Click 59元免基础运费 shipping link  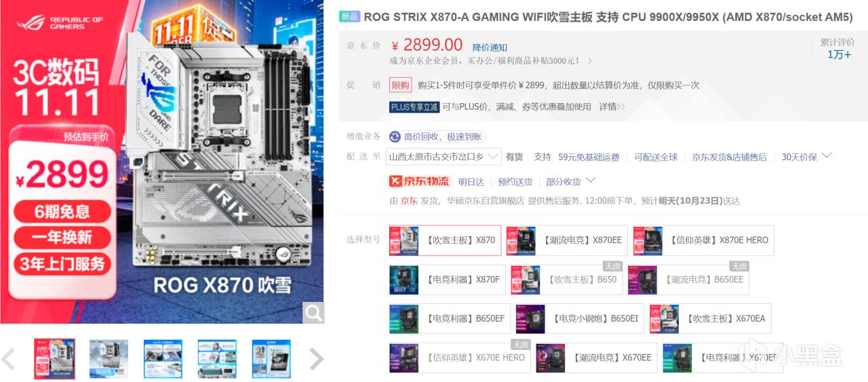point(589,157)
